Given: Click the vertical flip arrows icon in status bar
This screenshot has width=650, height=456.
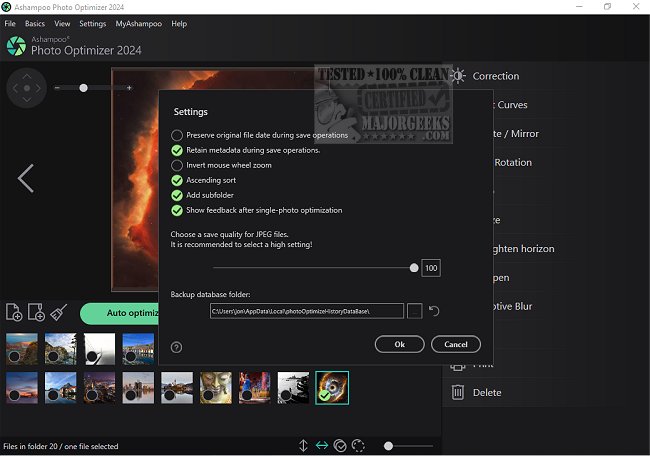Looking at the screenshot, I should point(303,446).
